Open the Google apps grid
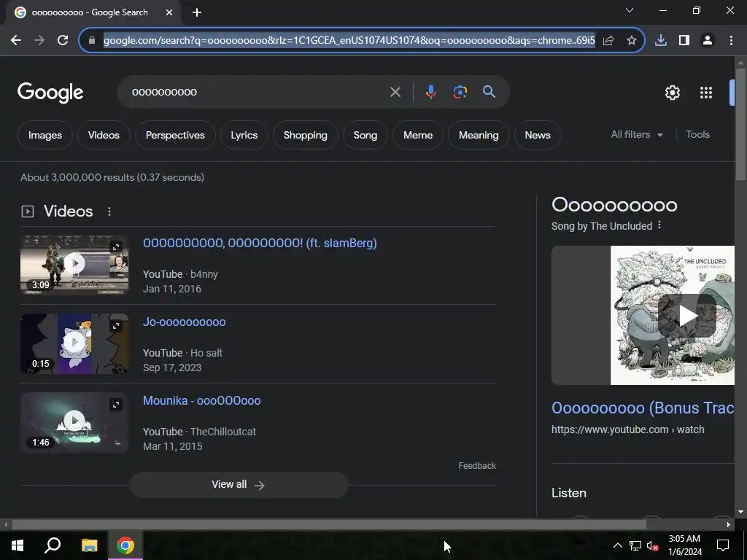Viewport: 747px width, 560px height. point(706,93)
